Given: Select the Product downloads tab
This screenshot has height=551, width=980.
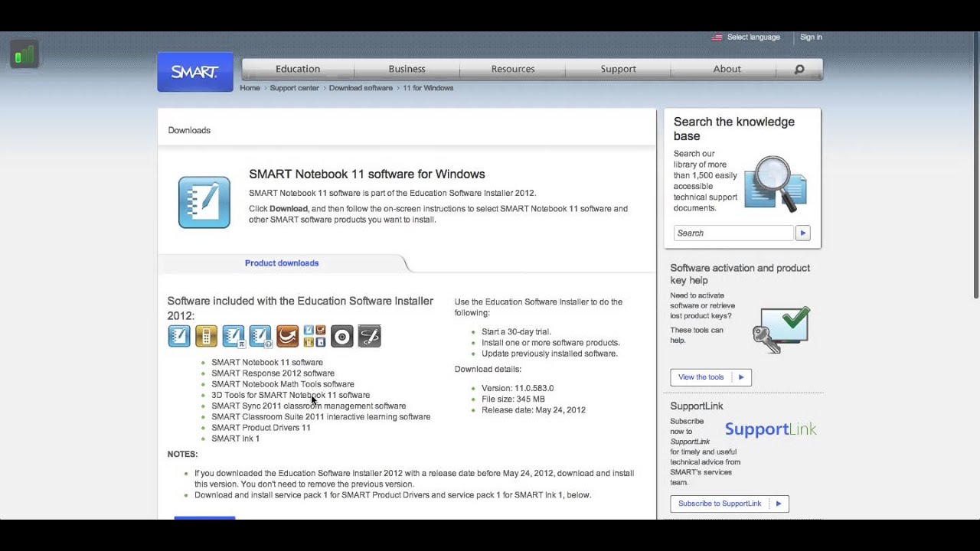Looking at the screenshot, I should coord(282,263).
